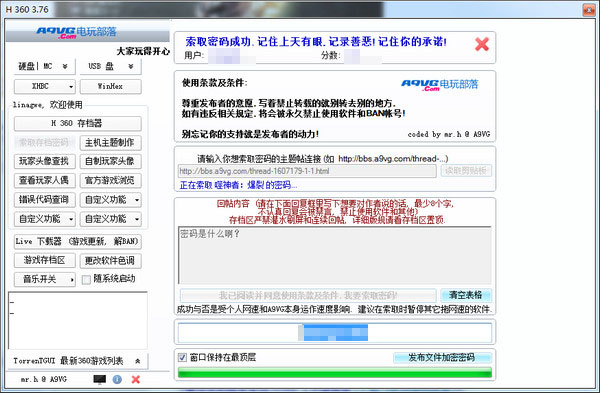Click the left log text box

tap(78, 321)
